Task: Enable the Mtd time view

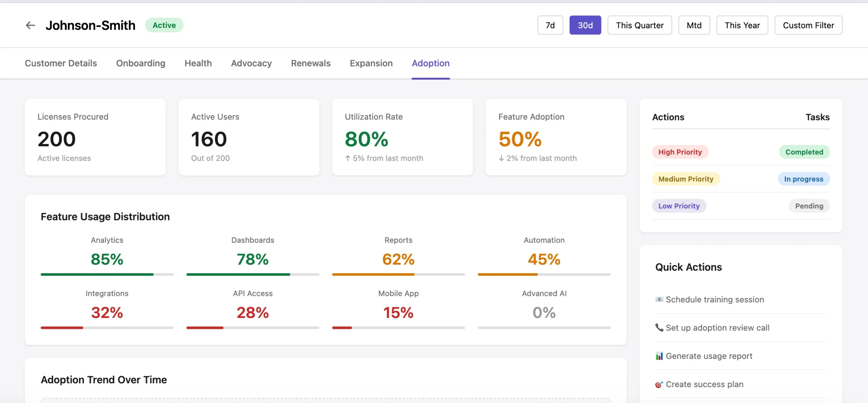Action: tap(694, 25)
